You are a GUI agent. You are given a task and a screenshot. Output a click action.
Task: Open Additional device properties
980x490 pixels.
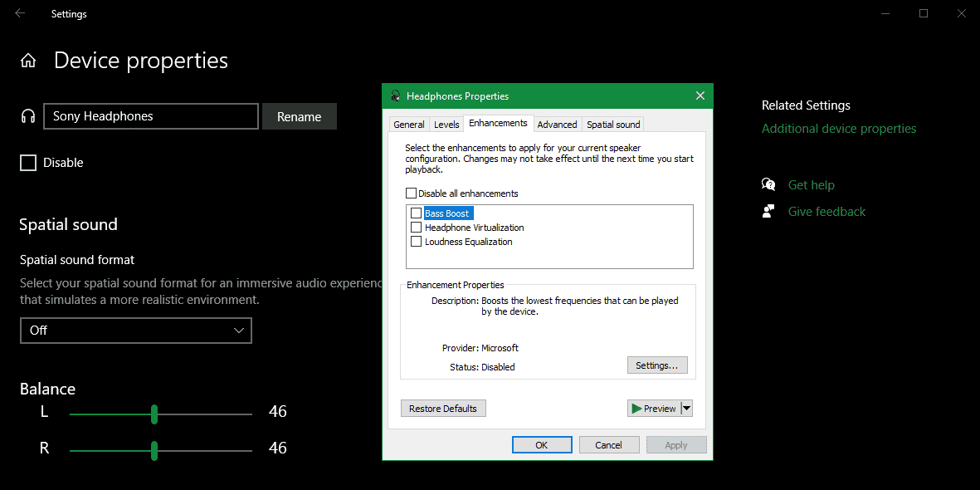point(838,129)
